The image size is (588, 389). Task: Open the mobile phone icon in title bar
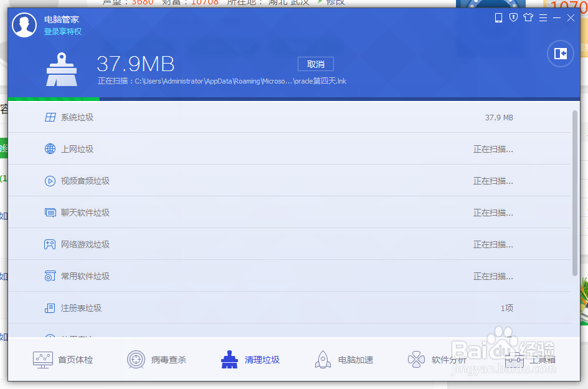[x=498, y=17]
